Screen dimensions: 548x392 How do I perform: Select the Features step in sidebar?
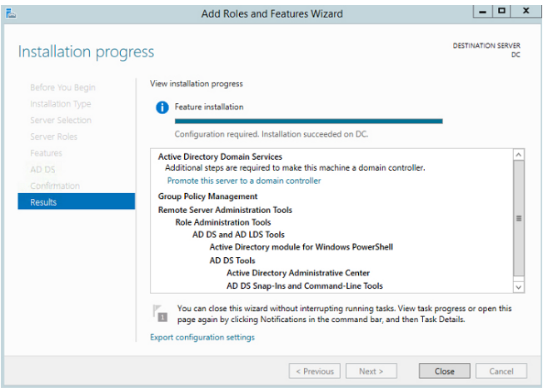click(46, 153)
